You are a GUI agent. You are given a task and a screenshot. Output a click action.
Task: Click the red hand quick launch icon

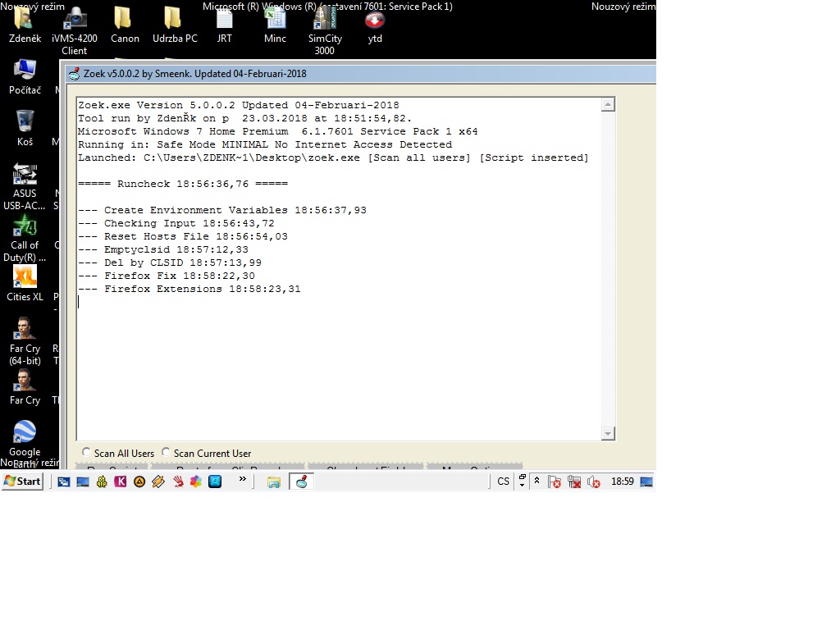(x=177, y=482)
